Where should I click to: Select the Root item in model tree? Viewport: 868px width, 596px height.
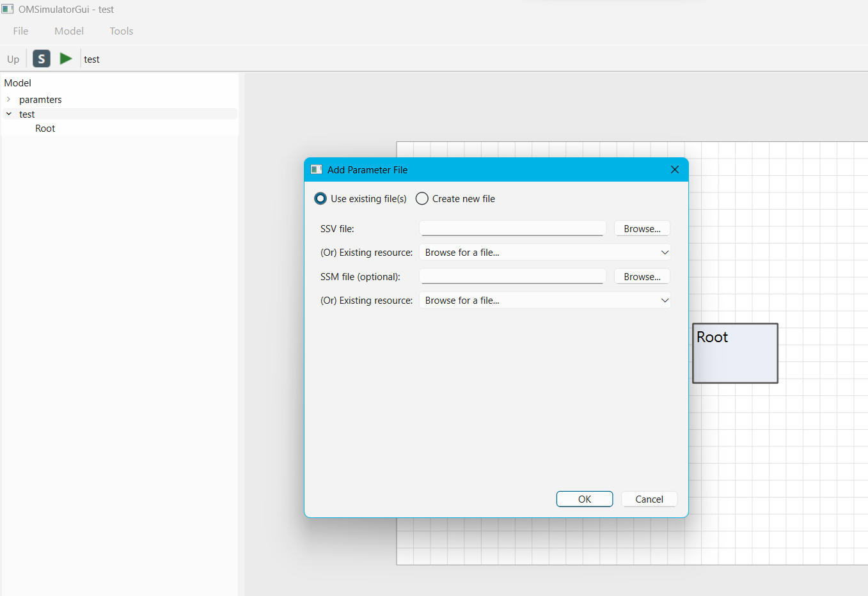click(45, 129)
